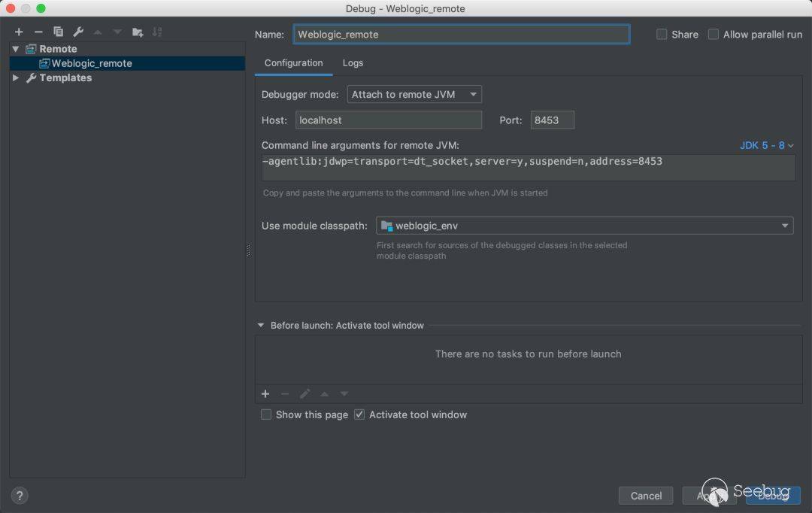Image resolution: width=812 pixels, height=513 pixels.
Task: Open the Use module classpath dropdown
Action: pos(585,226)
